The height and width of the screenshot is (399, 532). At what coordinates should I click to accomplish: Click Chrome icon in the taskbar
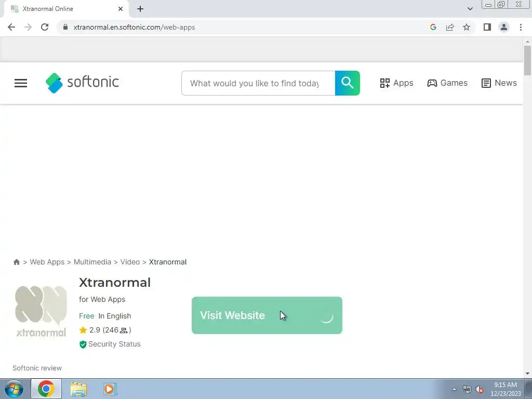tap(46, 389)
